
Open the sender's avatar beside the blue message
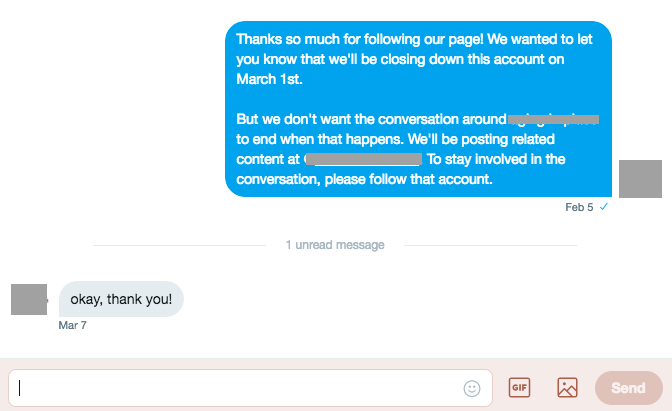pyautogui.click(x=640, y=179)
